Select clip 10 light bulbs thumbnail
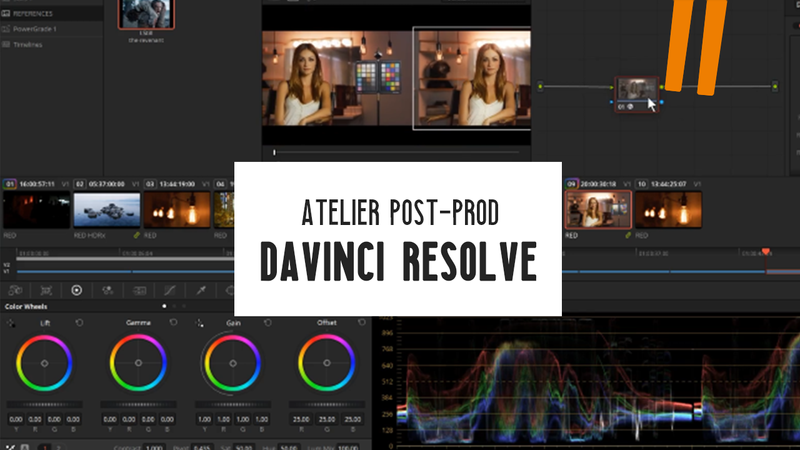The width and height of the screenshot is (800, 450). [x=668, y=210]
